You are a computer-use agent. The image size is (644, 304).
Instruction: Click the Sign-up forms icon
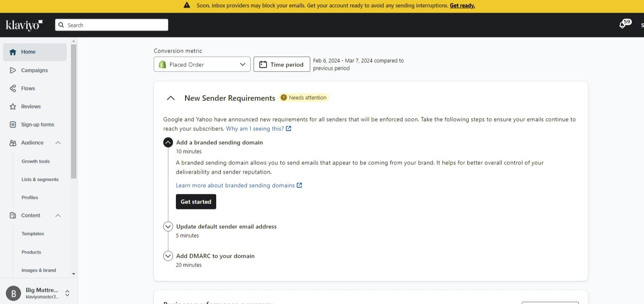pos(13,124)
